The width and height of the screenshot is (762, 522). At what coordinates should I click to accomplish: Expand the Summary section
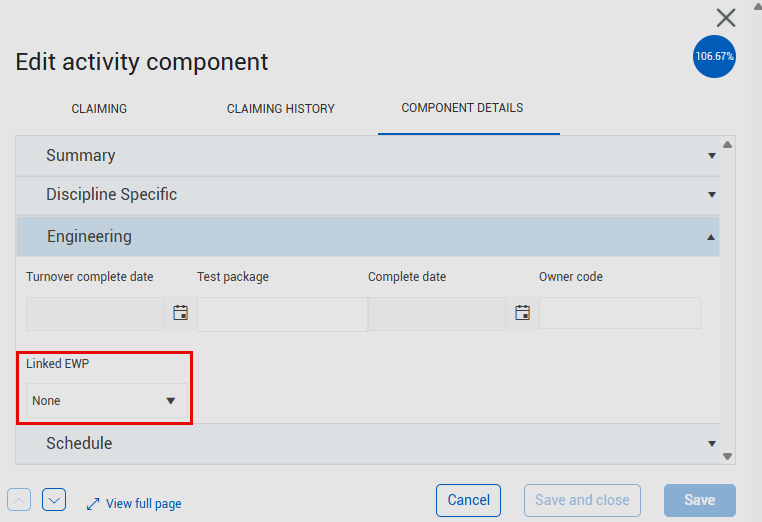click(x=366, y=156)
